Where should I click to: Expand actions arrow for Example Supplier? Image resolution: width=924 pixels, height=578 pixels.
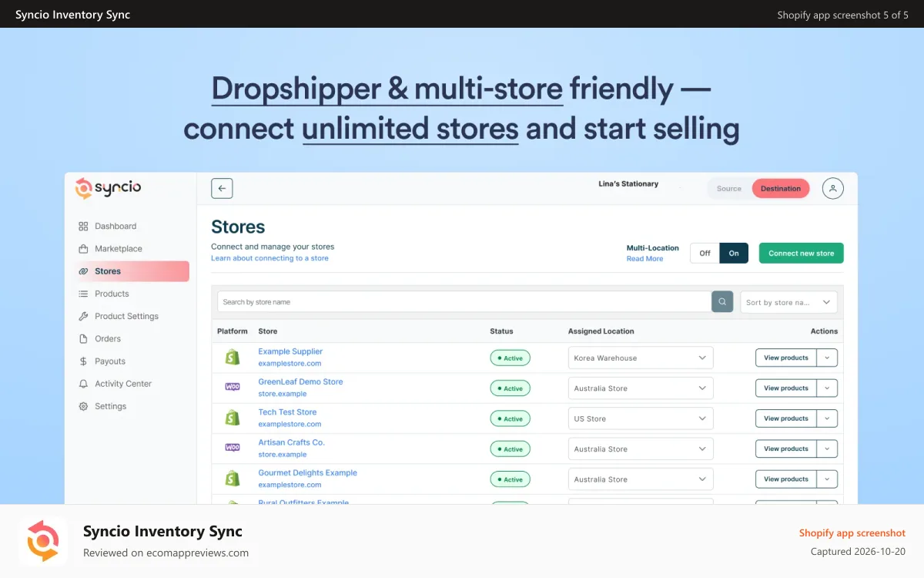(x=827, y=358)
